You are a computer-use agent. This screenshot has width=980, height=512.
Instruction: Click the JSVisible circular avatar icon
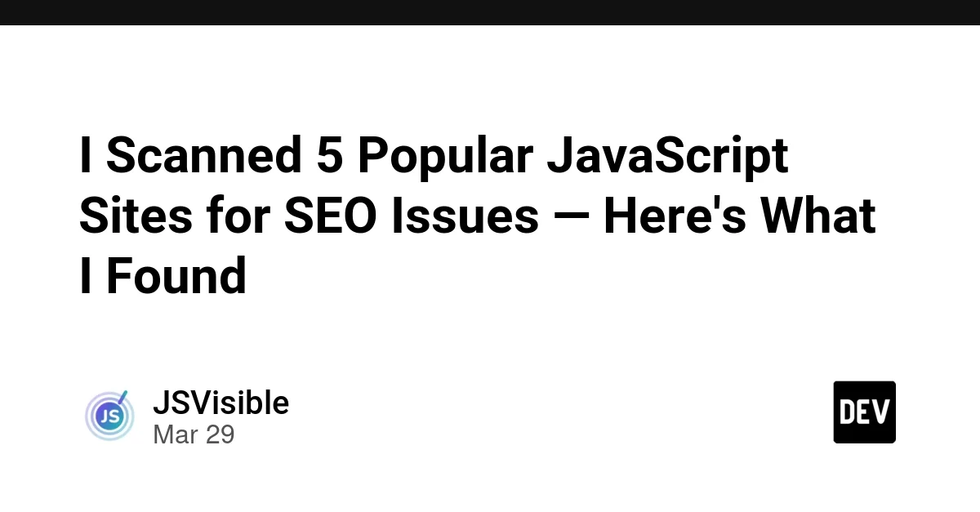pyautogui.click(x=109, y=416)
